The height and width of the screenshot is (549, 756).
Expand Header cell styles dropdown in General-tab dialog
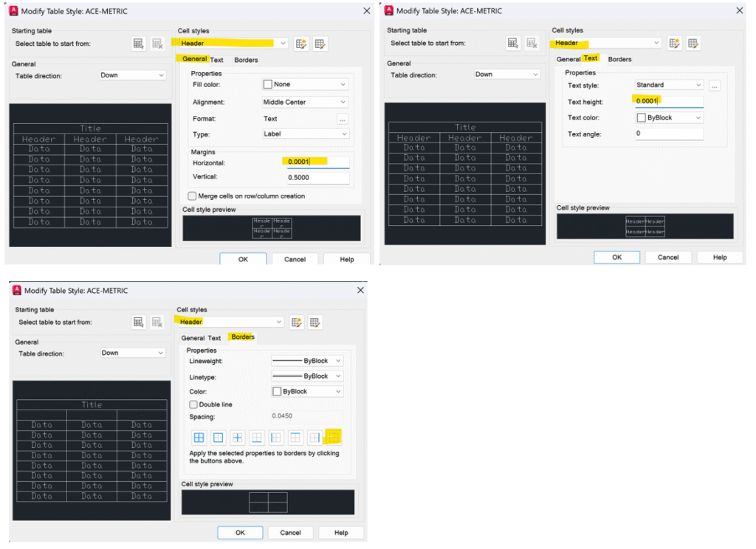tap(234, 44)
